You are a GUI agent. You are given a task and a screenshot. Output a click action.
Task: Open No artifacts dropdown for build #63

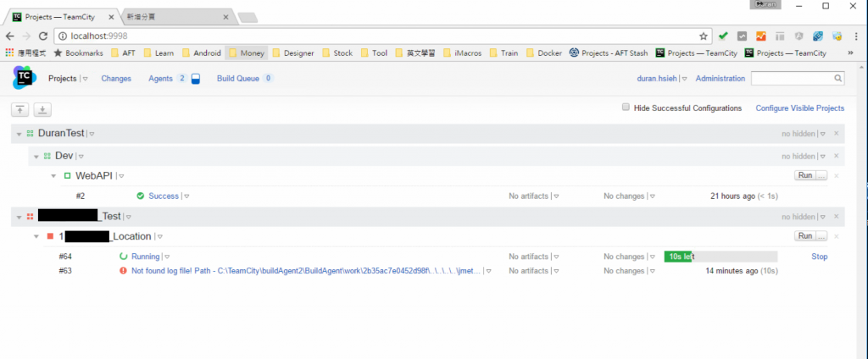(x=556, y=272)
